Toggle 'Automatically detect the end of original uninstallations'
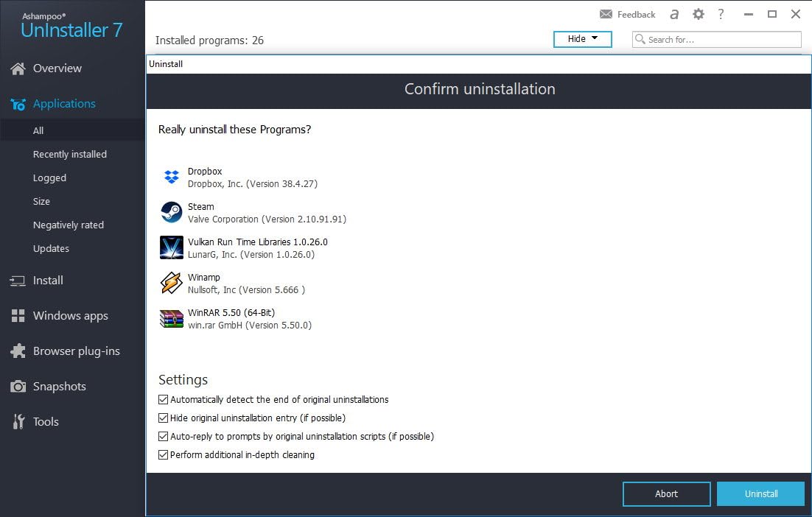 [163, 399]
